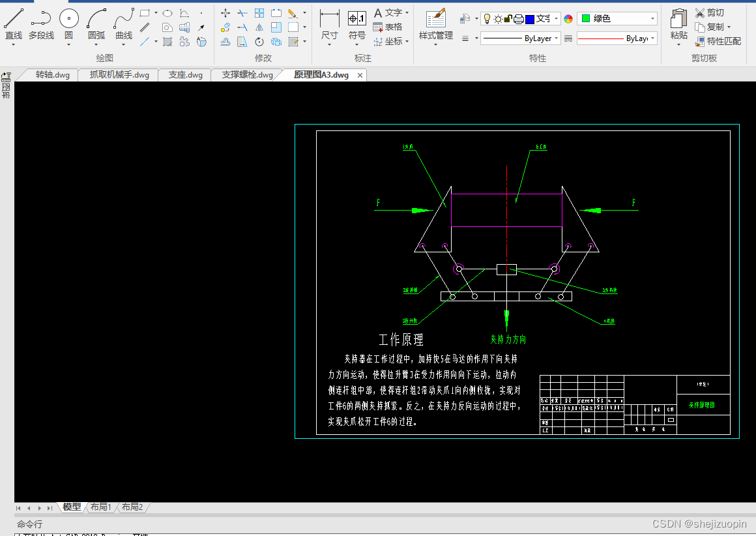Viewport: 756px width, 536px height.
Task: Expand the rectangle tool dropdown arrow
Action: tap(156, 13)
